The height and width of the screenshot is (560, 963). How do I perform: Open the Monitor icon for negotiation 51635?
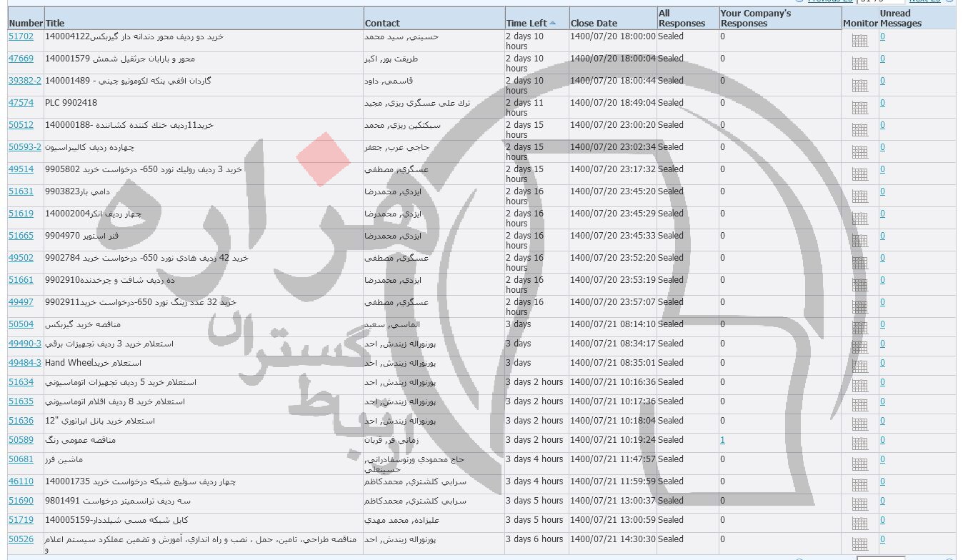(x=860, y=405)
